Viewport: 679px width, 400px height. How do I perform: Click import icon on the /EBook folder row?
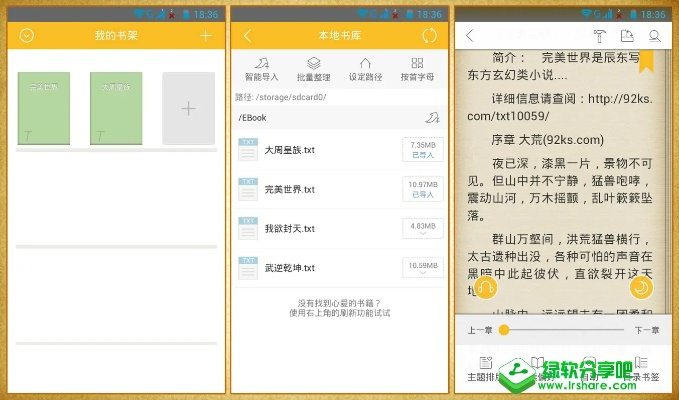pyautogui.click(x=431, y=118)
